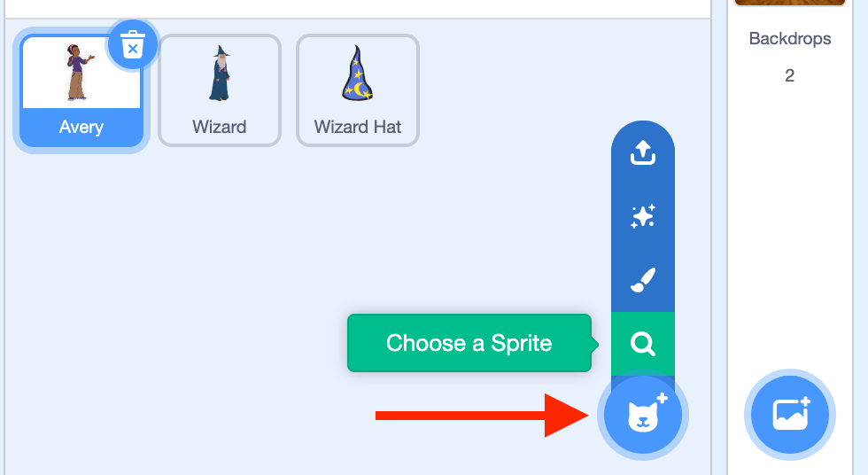
Task: Click empty area of the stage pane
Action: click(790, 222)
